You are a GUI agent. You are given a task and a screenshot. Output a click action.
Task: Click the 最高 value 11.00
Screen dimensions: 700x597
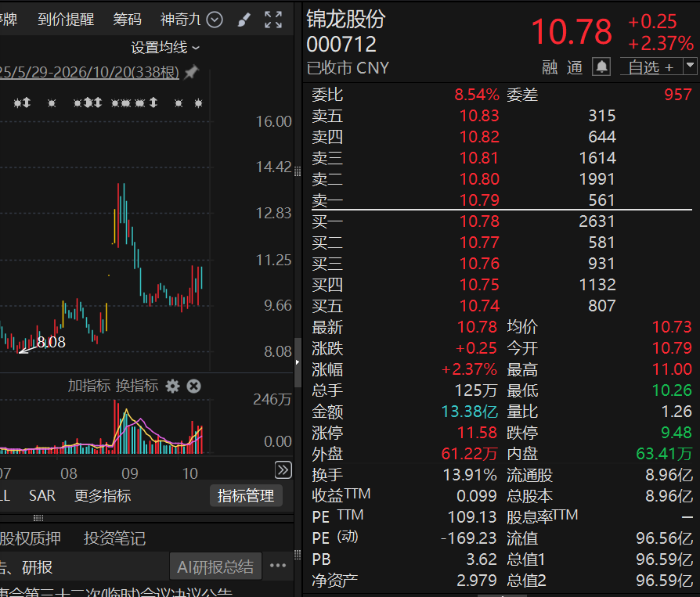672,369
